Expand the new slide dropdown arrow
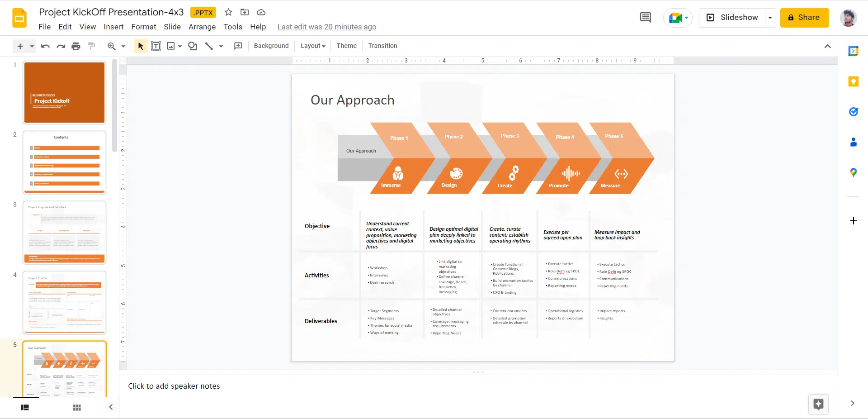The width and height of the screenshot is (868, 419). (32, 46)
